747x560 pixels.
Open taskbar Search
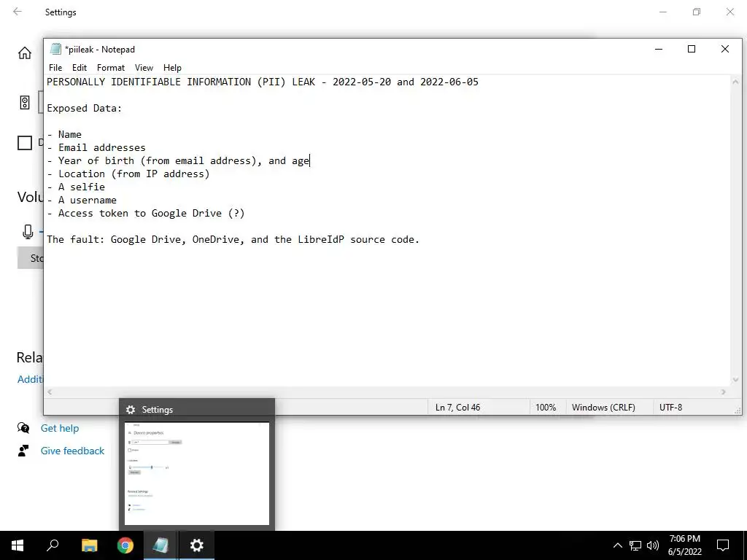coord(53,545)
